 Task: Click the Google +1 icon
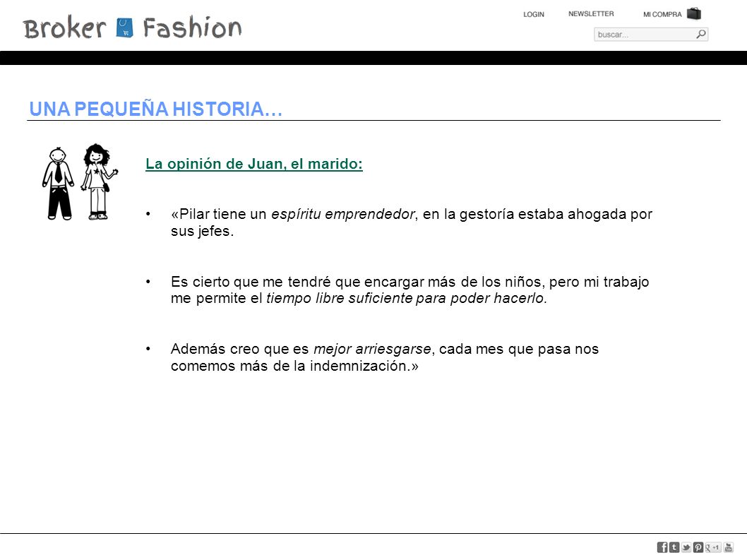[712, 547]
